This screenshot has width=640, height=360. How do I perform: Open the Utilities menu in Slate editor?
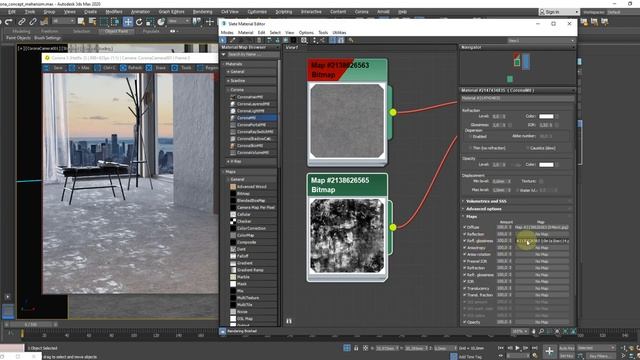339,33
